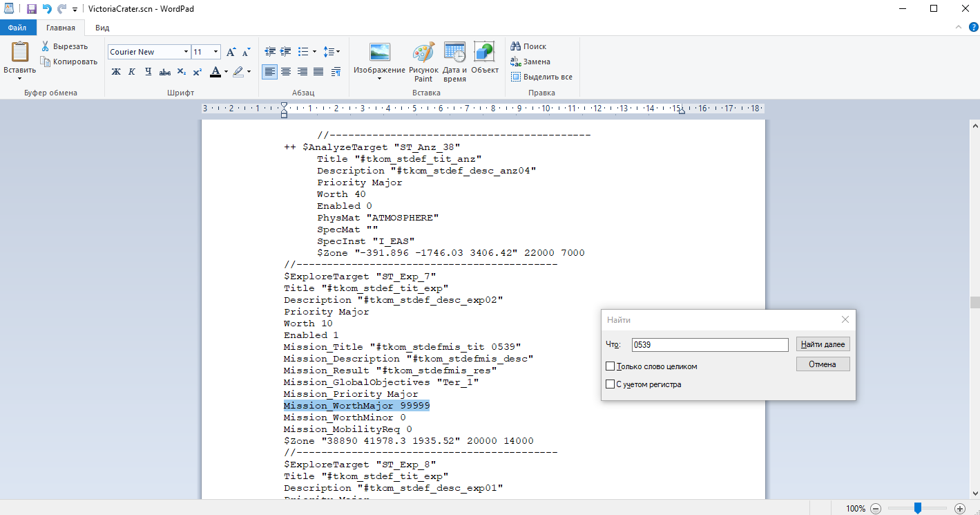Toggle strikethrough formatting

[x=164, y=71]
